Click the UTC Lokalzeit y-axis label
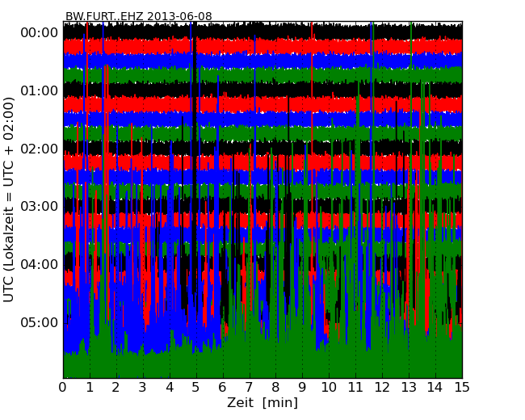This screenshot has height=420, width=525. coord(9,199)
